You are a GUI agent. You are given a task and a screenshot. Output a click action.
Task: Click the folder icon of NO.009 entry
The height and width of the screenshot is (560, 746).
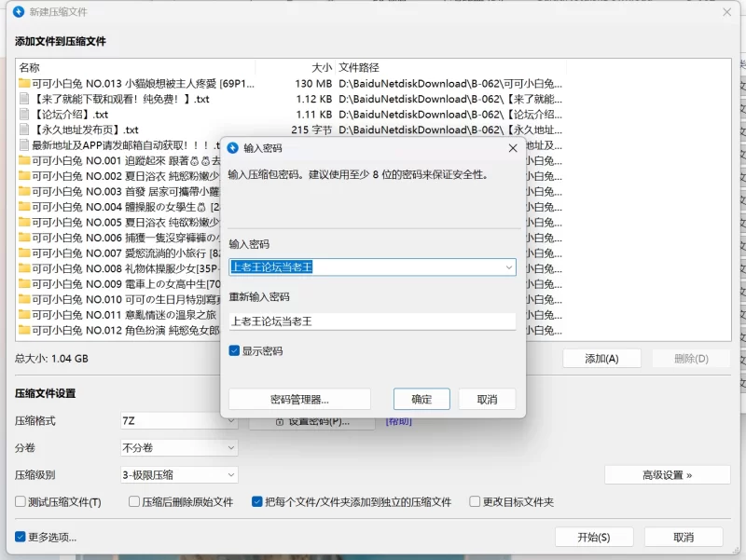[24, 284]
